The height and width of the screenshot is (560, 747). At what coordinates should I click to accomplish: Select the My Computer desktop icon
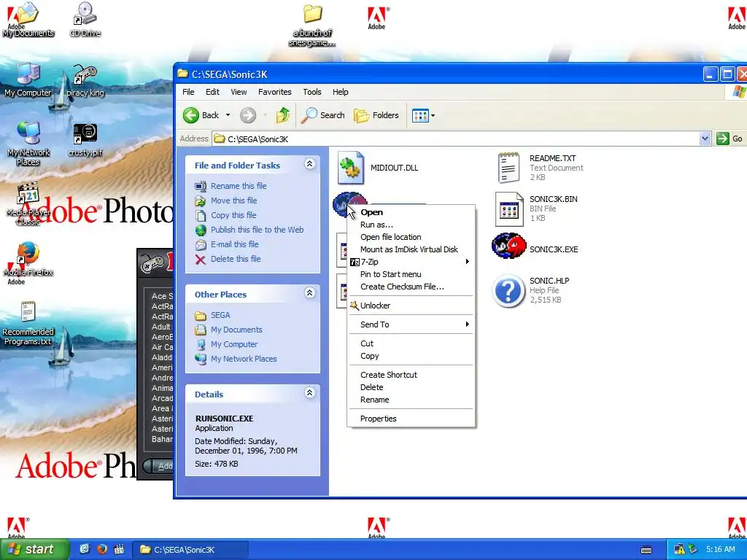click(28, 80)
